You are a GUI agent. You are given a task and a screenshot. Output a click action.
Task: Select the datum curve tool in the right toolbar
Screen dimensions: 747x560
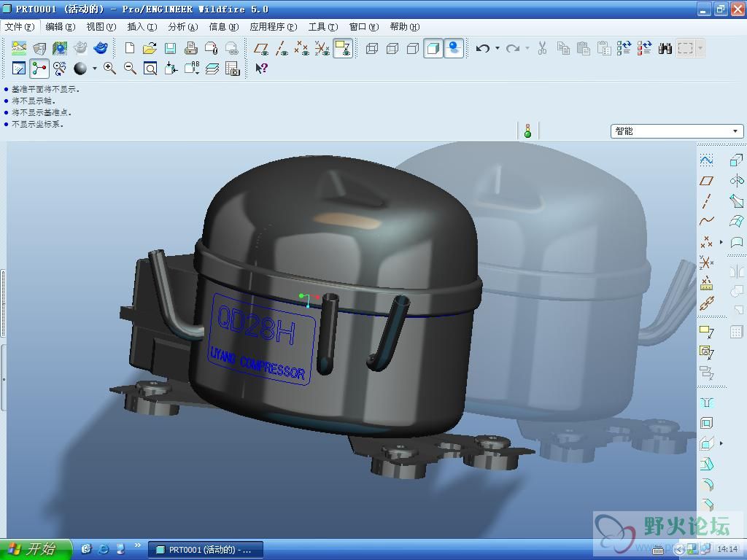tap(706, 221)
